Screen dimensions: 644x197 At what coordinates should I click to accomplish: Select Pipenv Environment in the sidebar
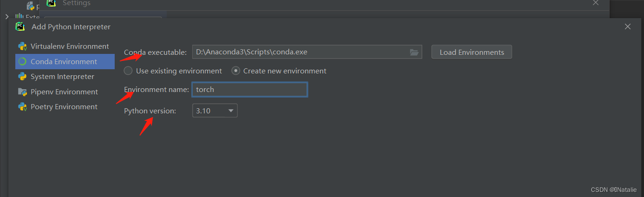point(65,92)
